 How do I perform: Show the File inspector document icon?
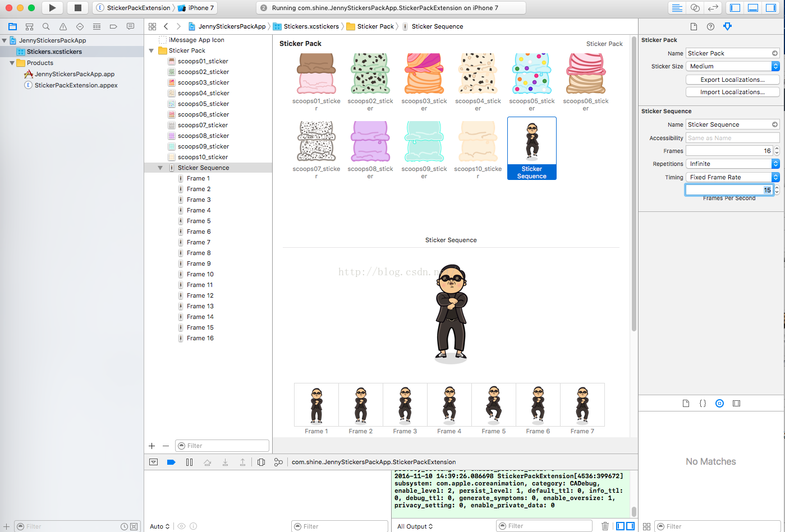click(x=694, y=26)
